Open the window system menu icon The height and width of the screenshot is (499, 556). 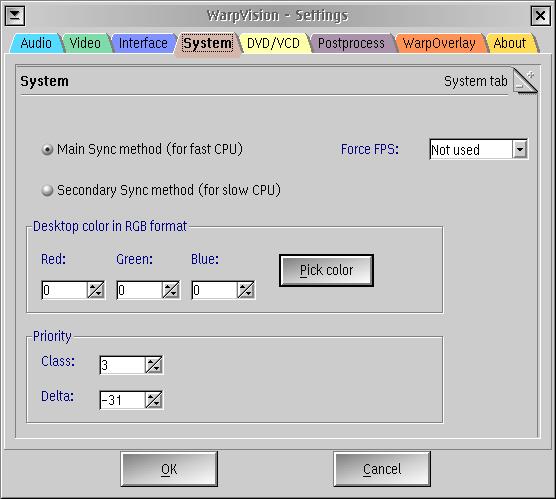point(15,16)
